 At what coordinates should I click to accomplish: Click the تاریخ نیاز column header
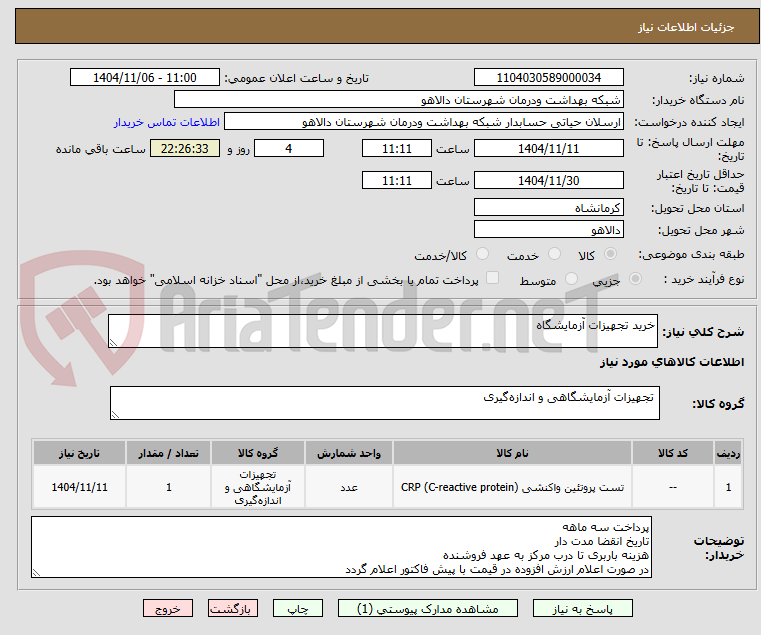tap(79, 453)
